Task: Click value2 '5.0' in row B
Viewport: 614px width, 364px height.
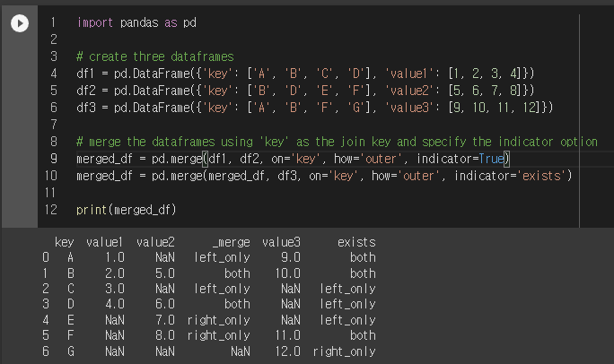Action: 165,273
